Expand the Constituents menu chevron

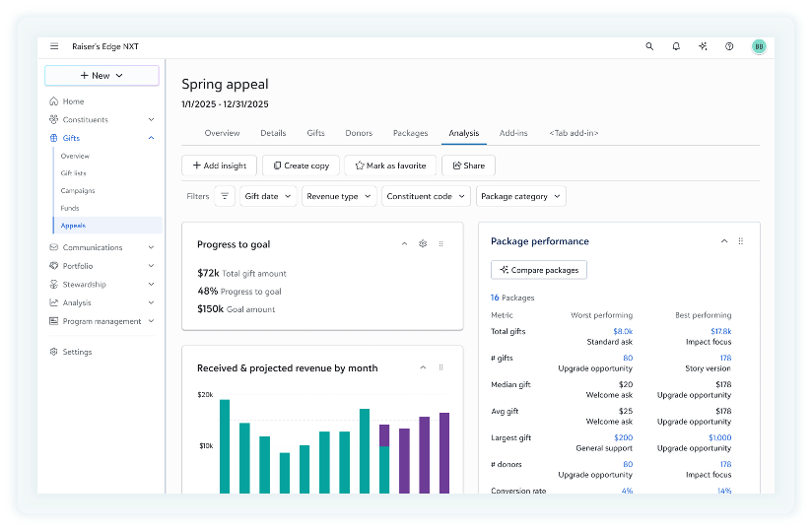[151, 119]
